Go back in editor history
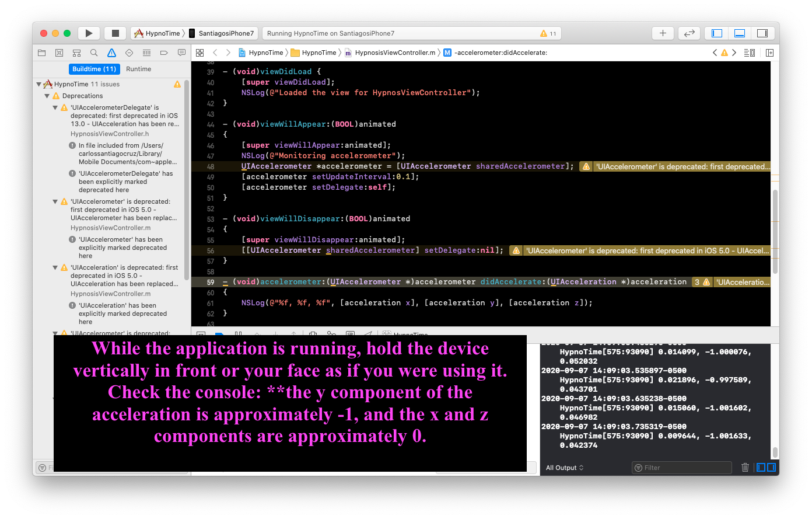Image resolution: width=812 pixels, height=519 pixels. pyautogui.click(x=215, y=53)
